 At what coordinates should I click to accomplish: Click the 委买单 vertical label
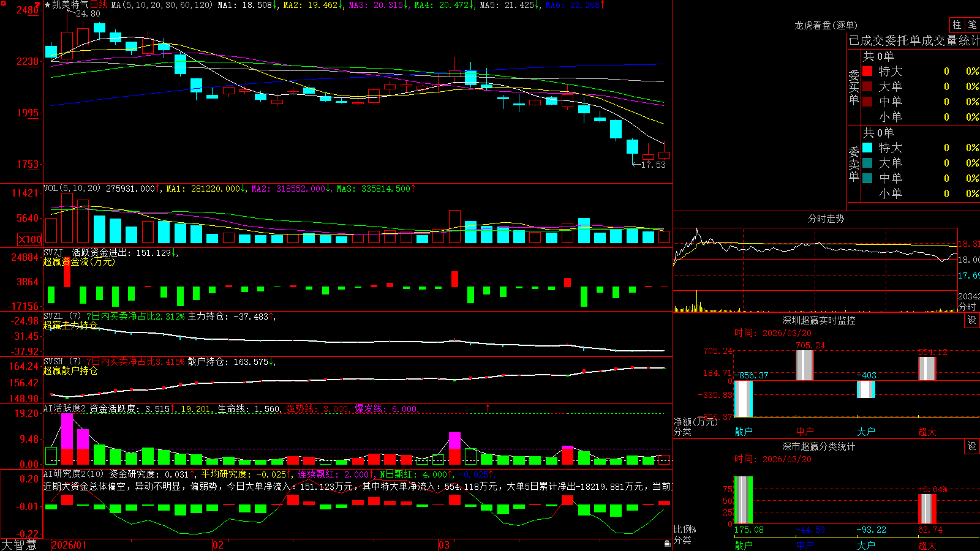click(x=854, y=88)
